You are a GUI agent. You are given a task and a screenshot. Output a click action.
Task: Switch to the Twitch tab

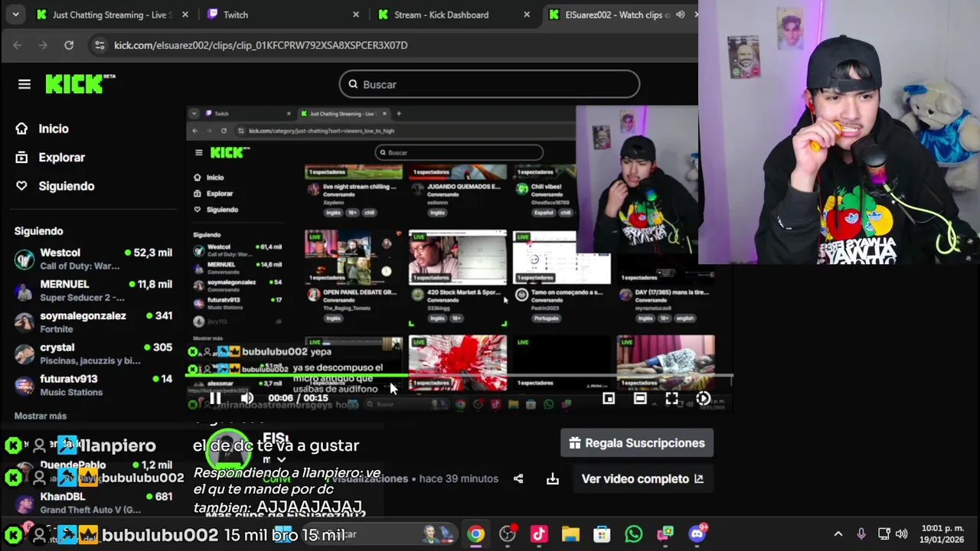(x=282, y=15)
